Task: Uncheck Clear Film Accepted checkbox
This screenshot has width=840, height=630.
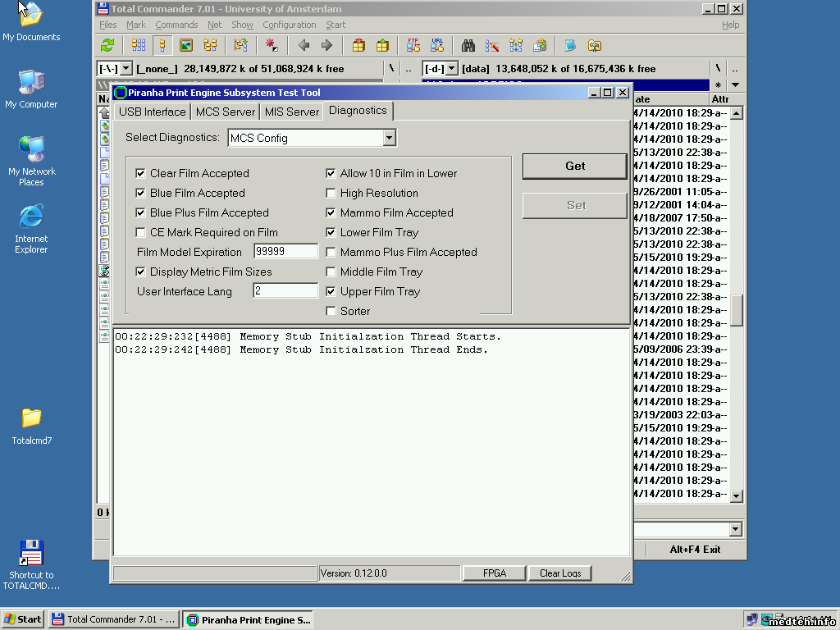Action: click(140, 173)
